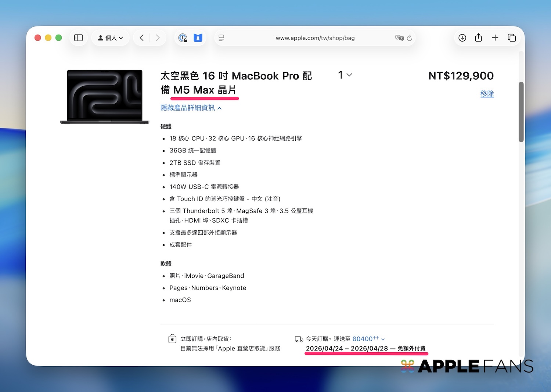
Task: Open the quantity dropdown showing 1
Action: point(345,75)
